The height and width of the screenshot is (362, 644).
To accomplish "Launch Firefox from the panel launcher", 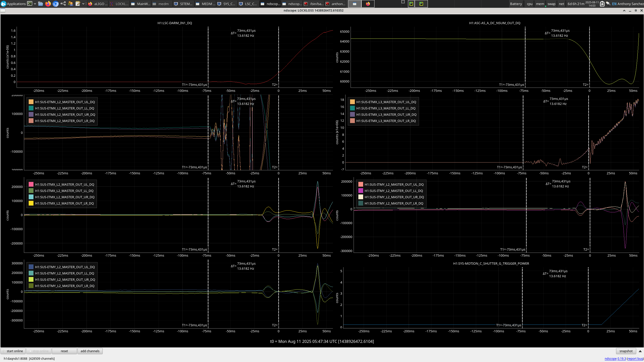I will 48,4.
